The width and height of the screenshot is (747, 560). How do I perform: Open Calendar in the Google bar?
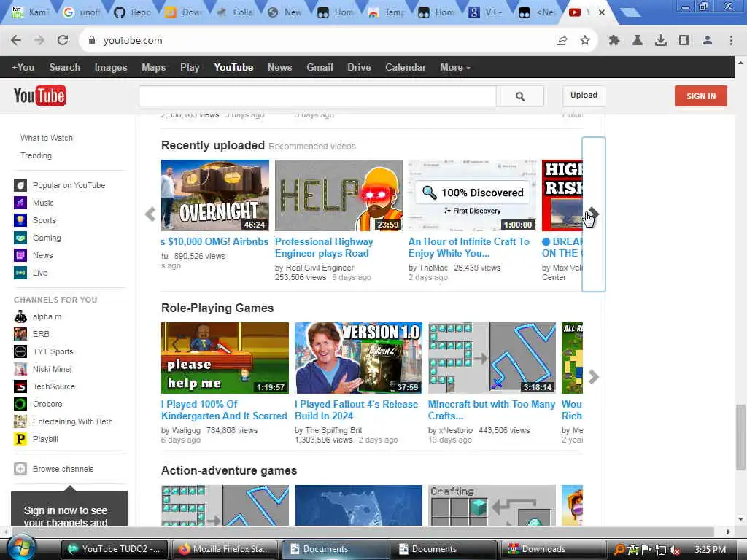click(x=406, y=68)
